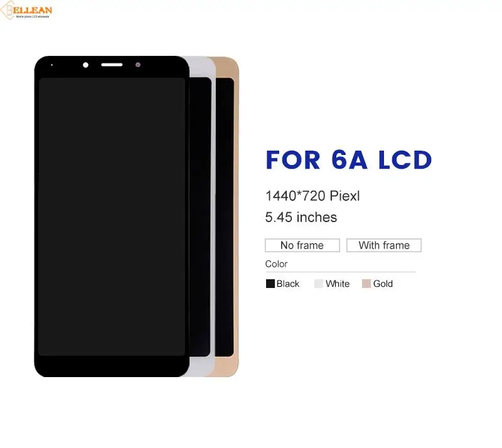Screen dimensions: 502x448
Task: Pick the Gold color swatch
Action: pyautogui.click(x=366, y=284)
